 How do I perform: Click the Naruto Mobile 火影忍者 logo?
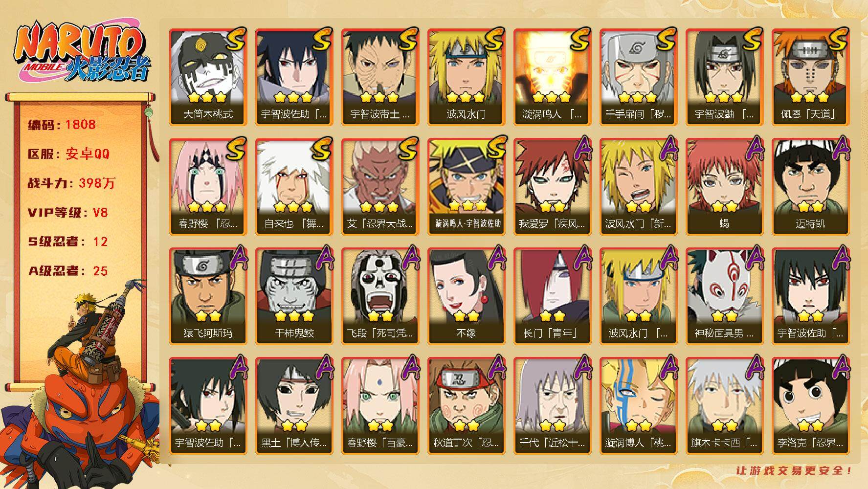pos(81,53)
